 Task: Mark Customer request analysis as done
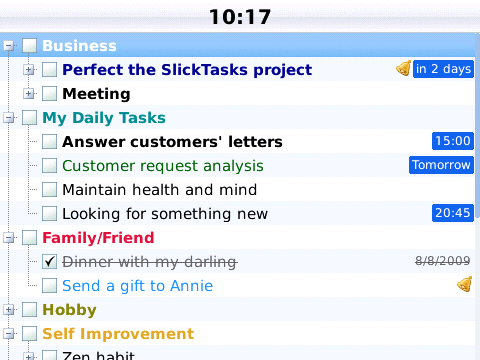click(x=49, y=166)
